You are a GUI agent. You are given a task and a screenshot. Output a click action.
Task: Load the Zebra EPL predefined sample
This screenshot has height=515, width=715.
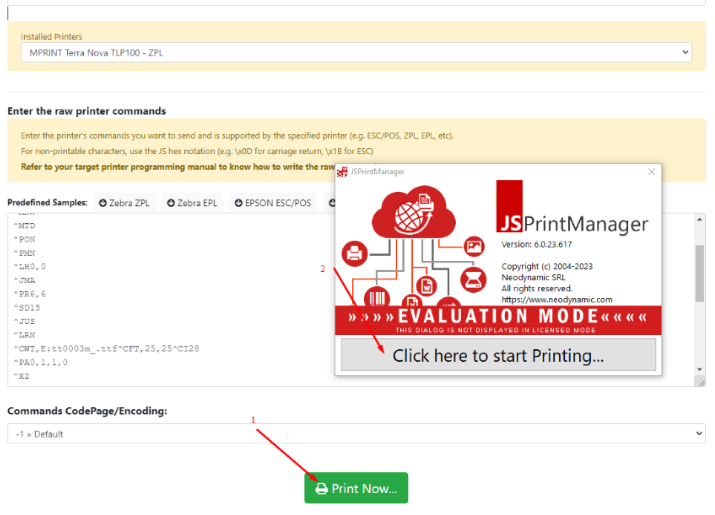pos(192,203)
